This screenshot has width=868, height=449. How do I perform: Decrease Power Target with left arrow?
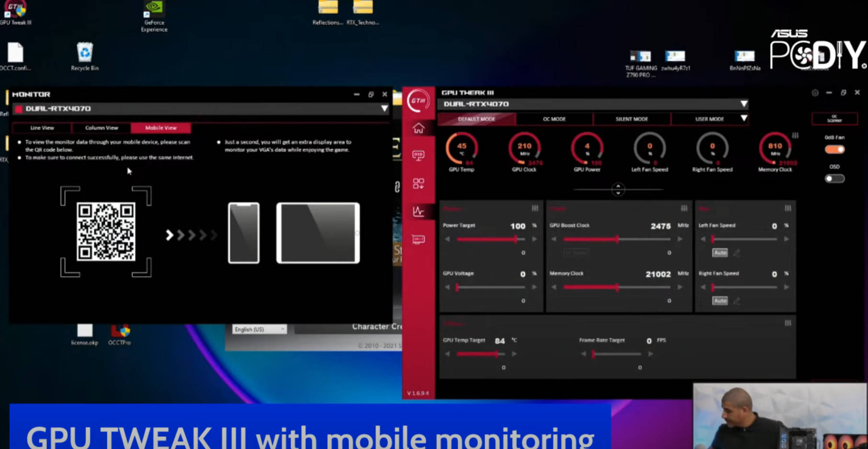(447, 239)
